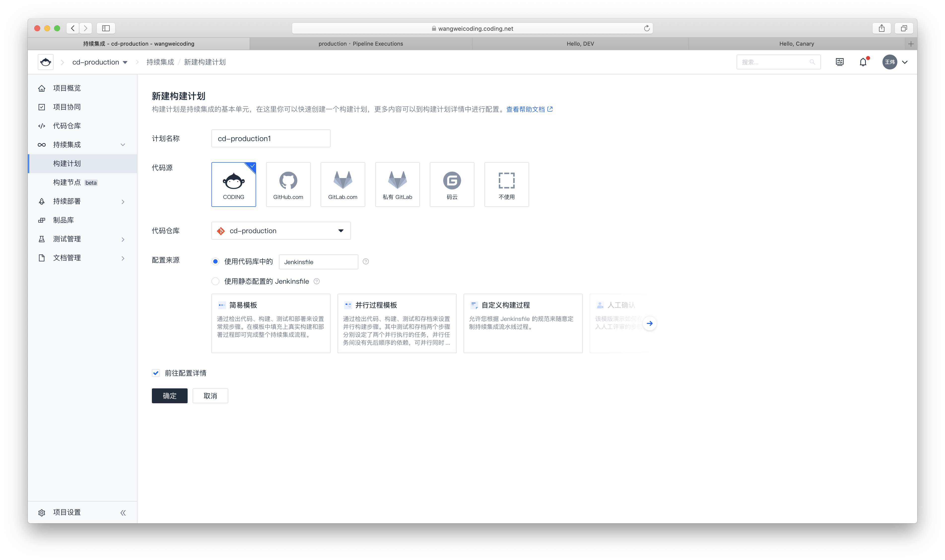Go back in browser history
The height and width of the screenshot is (560, 945).
73,28
